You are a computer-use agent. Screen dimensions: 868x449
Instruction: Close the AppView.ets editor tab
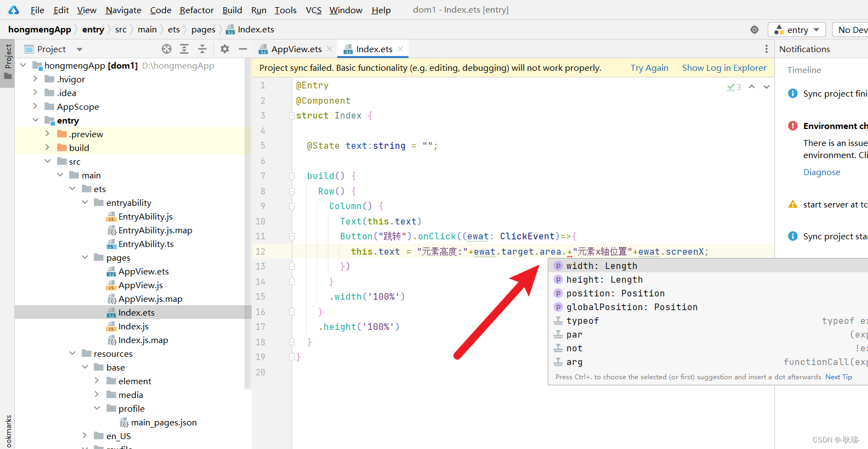pos(330,49)
